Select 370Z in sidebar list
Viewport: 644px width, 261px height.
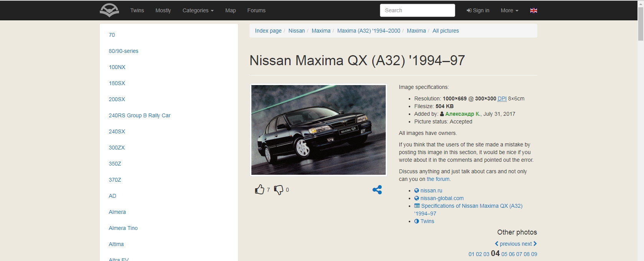(x=115, y=180)
